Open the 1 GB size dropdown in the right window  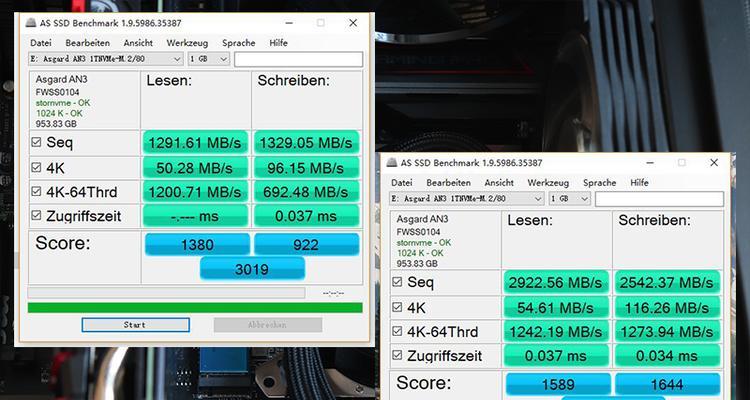pyautogui.click(x=570, y=199)
